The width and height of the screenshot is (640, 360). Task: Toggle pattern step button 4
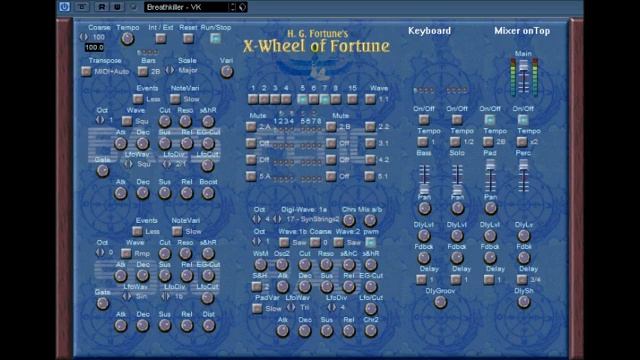click(286, 99)
